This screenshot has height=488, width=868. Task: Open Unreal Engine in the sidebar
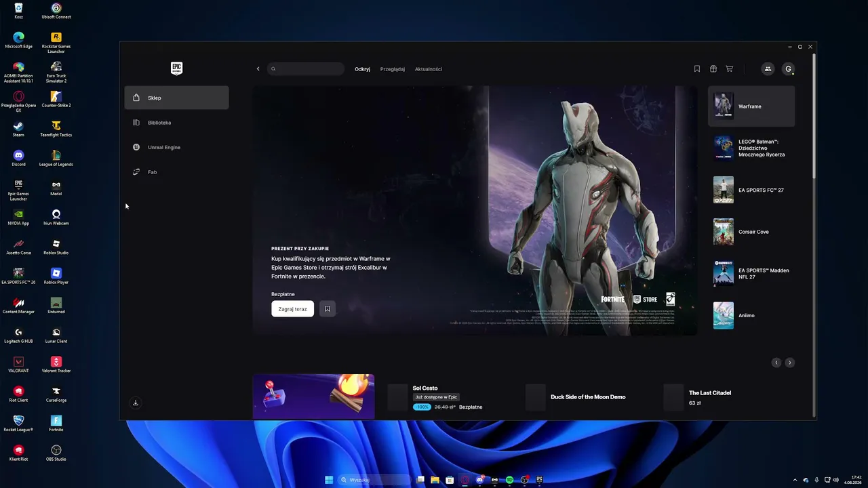click(x=176, y=147)
